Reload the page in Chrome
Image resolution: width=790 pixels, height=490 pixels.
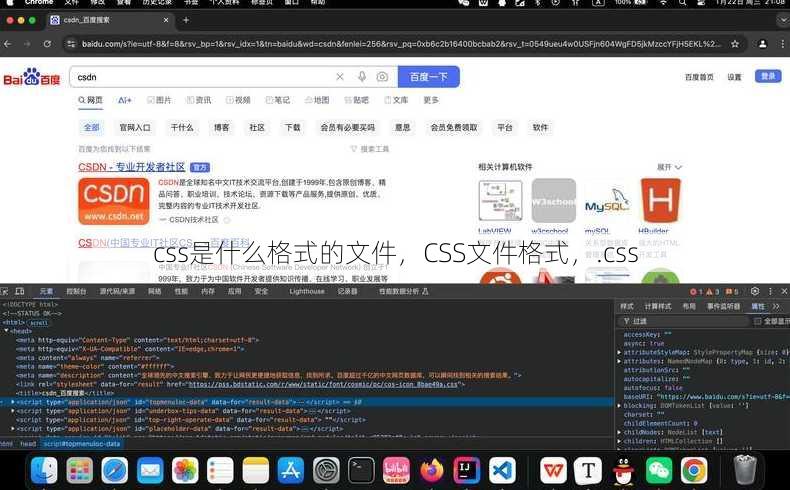(47, 44)
